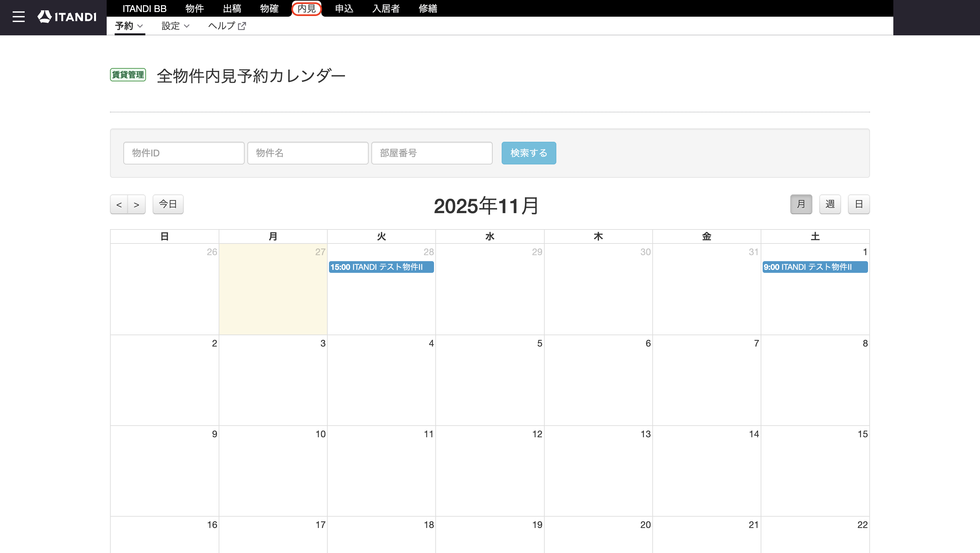Click day number 5 on calendar
The width and height of the screenshot is (980, 553).
point(539,343)
